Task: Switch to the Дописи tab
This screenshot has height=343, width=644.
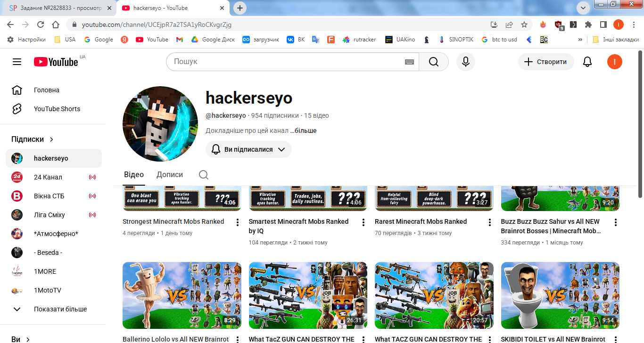Action: [x=170, y=175]
